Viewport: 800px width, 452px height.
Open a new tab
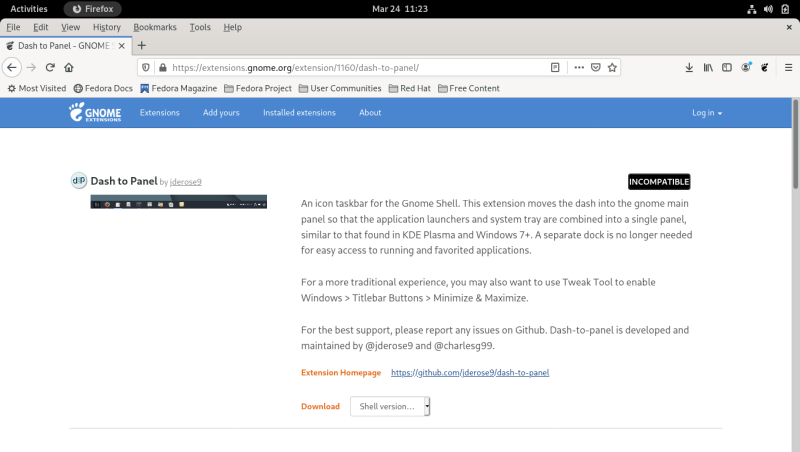pos(141,45)
